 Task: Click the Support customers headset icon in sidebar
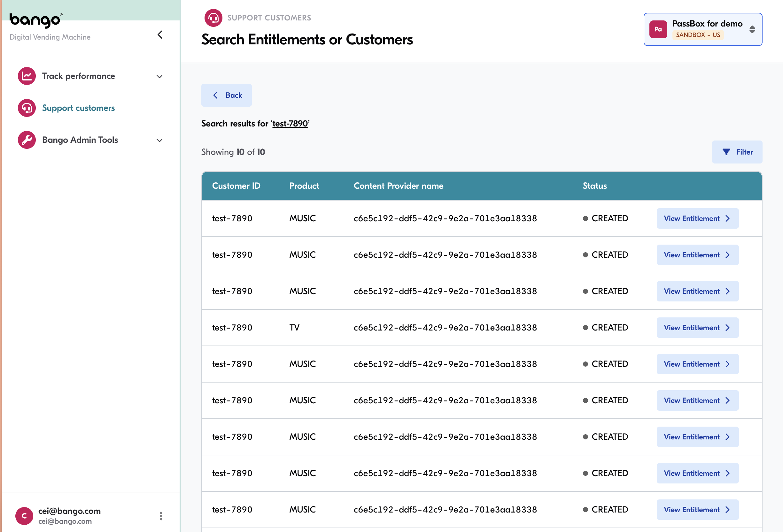point(27,108)
